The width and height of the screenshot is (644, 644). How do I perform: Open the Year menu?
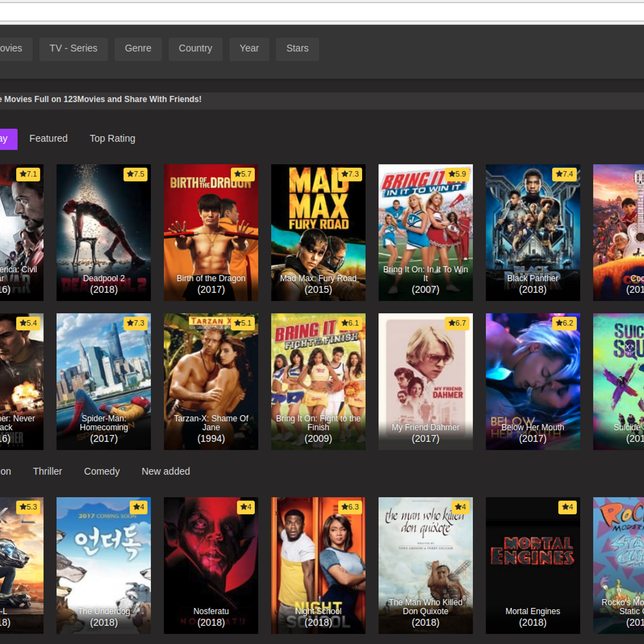pyautogui.click(x=249, y=49)
